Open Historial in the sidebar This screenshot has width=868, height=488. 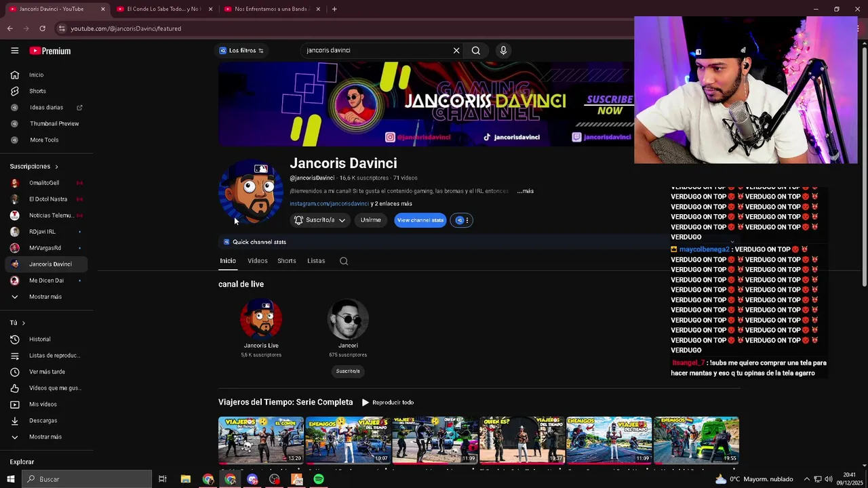point(39,339)
